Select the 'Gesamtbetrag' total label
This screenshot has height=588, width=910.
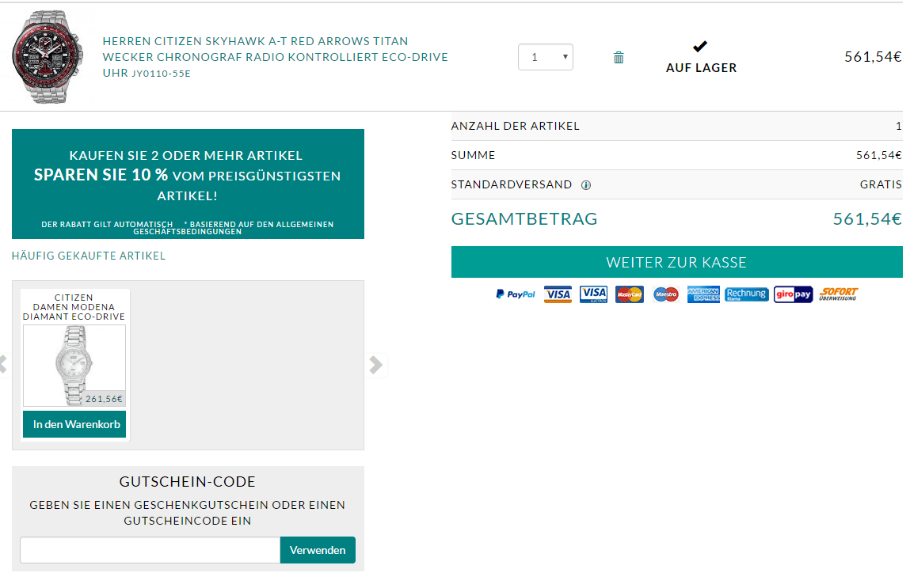coord(524,218)
